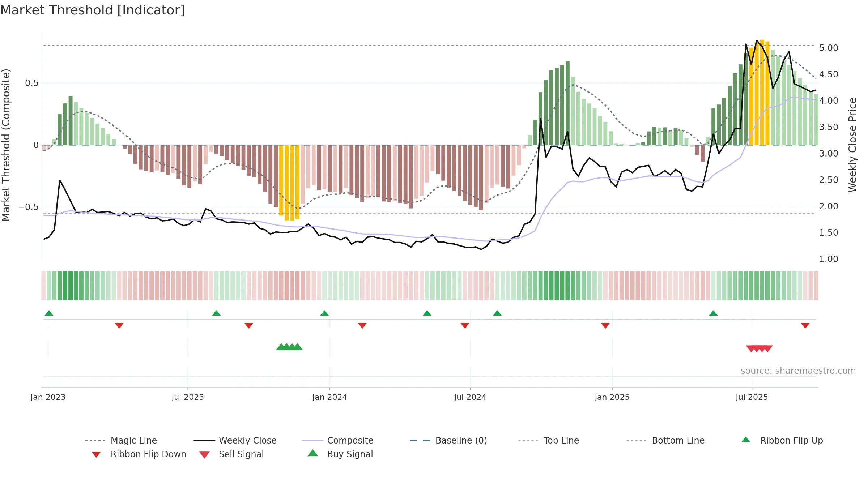Image resolution: width=868 pixels, height=488 pixels.
Task: Click the 0.5 left axis tick label
Action: coord(31,83)
